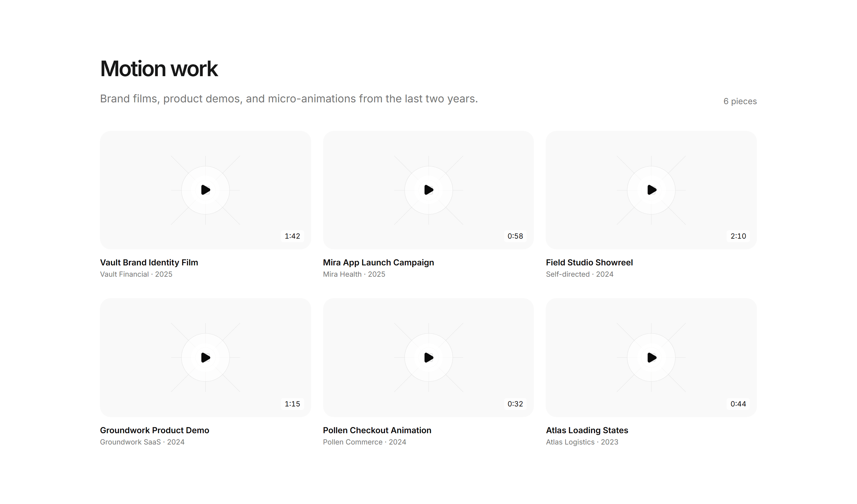Open the Atlas Loading States title
Image resolution: width=857 pixels, height=504 pixels.
(587, 430)
